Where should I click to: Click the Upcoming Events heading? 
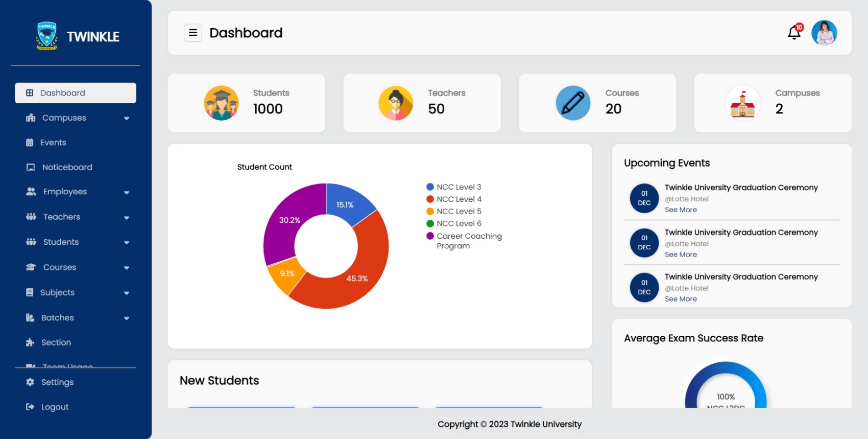click(x=667, y=163)
